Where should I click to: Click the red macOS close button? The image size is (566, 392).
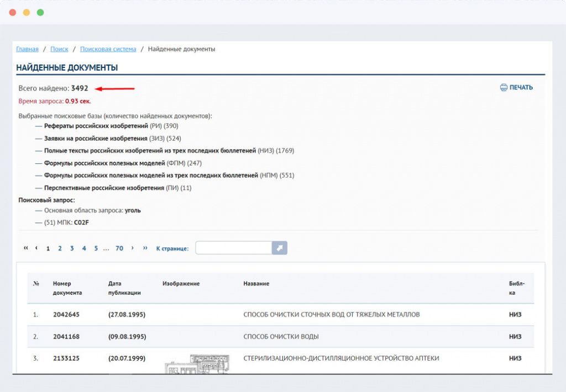click(13, 12)
